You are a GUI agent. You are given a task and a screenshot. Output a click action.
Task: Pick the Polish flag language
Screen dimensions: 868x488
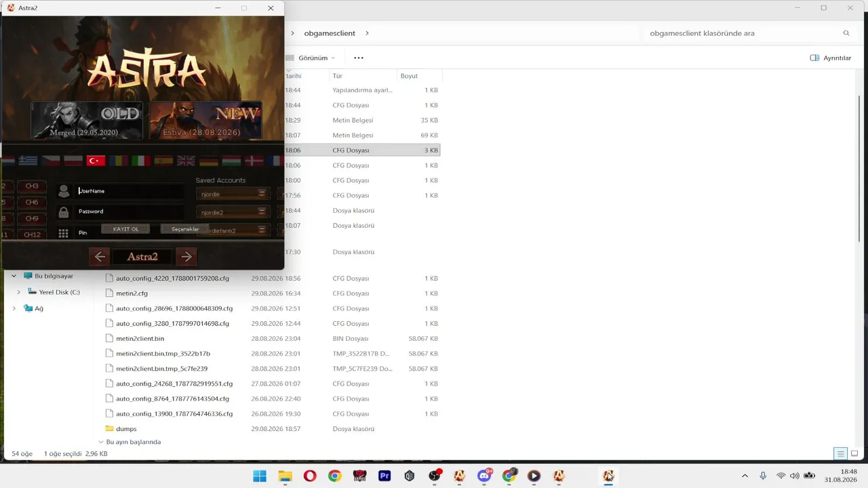tap(73, 161)
